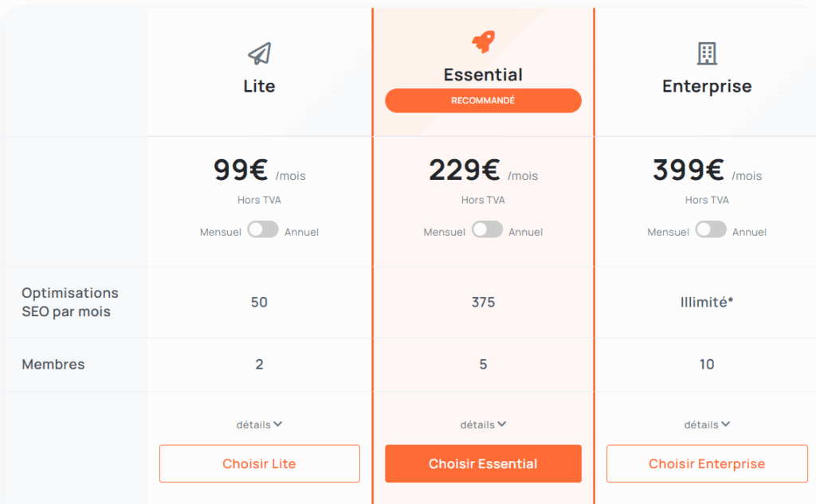Viewport: 816px width, 504px height.
Task: Click the Choisir Enterprise button
Action: click(x=707, y=463)
